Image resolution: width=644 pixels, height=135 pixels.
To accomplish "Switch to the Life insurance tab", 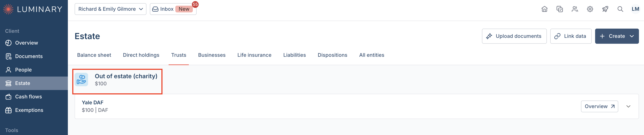I will click(254, 55).
